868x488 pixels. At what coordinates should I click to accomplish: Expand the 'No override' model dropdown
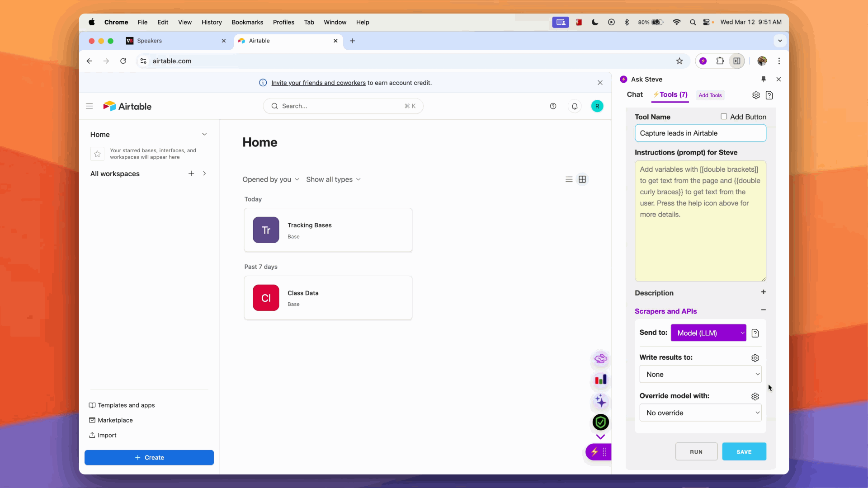(x=700, y=413)
